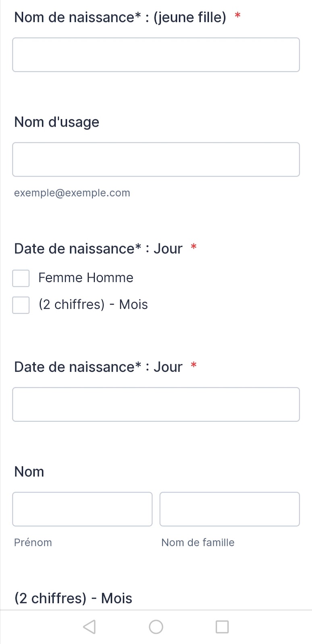Focus the "Nom de naissance" text field
Image resolution: width=312 pixels, height=644 pixels.
tap(156, 55)
